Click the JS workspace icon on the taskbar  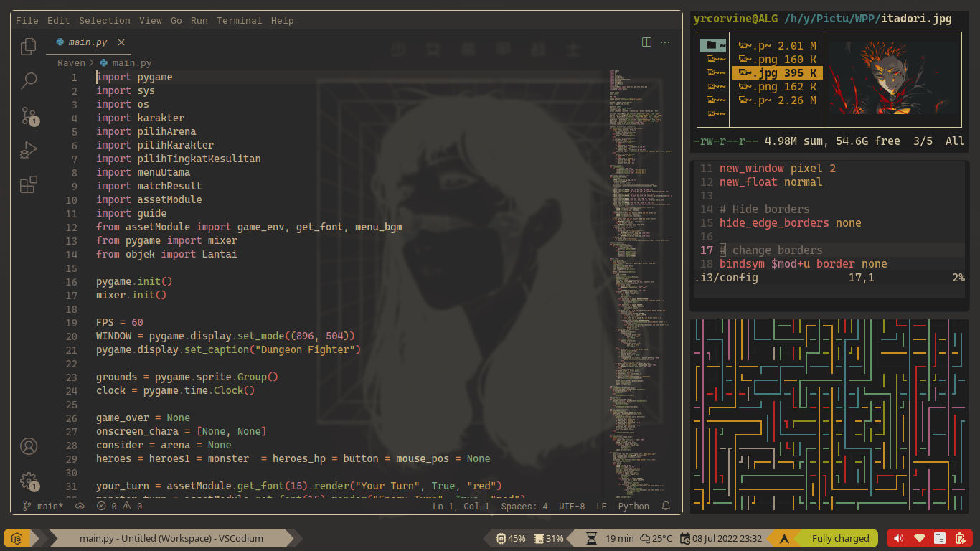click(17, 538)
